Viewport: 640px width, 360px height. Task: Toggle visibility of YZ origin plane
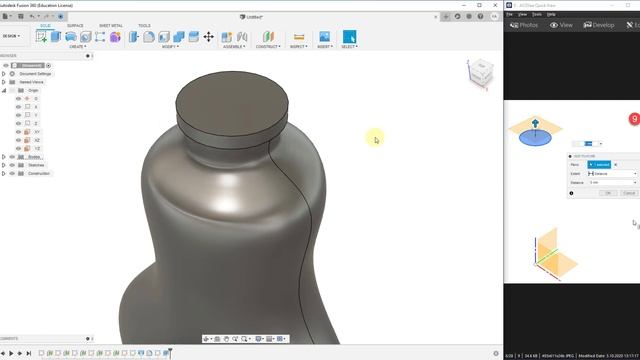coord(18,148)
